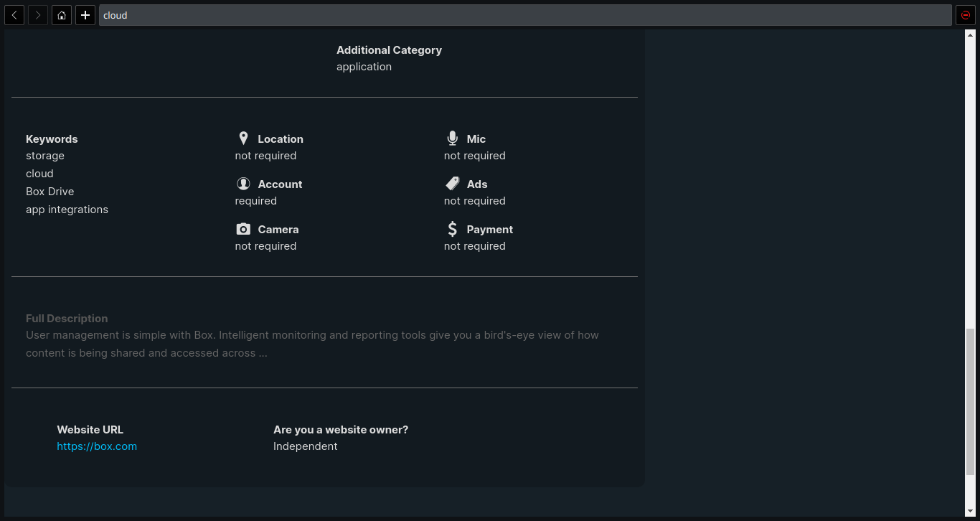Click the 'Keywords' heading
This screenshot has width=980, height=521.
pos(52,139)
